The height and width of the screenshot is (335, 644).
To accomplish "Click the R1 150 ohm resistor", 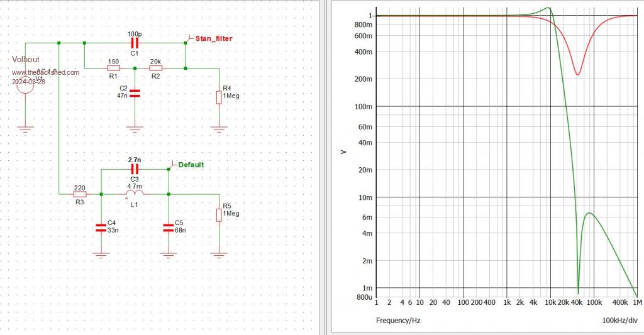I will [x=113, y=68].
